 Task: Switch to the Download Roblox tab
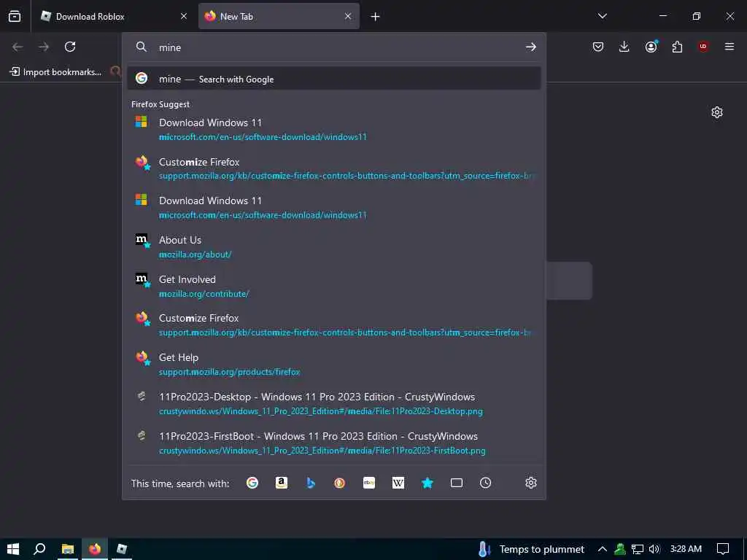pyautogui.click(x=113, y=16)
